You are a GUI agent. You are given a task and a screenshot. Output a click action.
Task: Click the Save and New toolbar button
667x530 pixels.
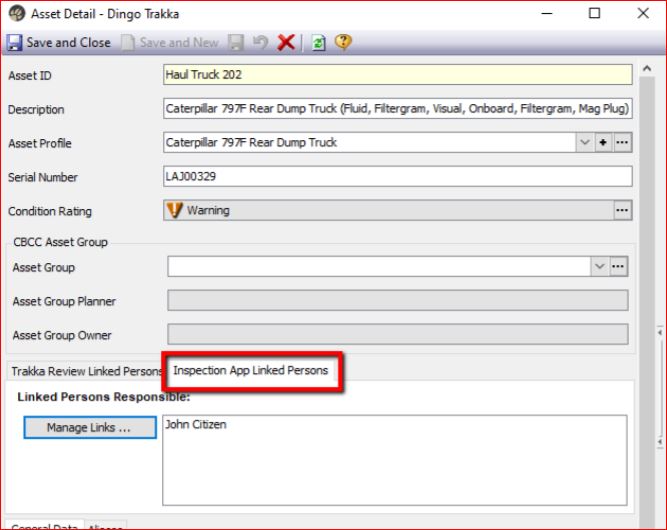(169, 43)
